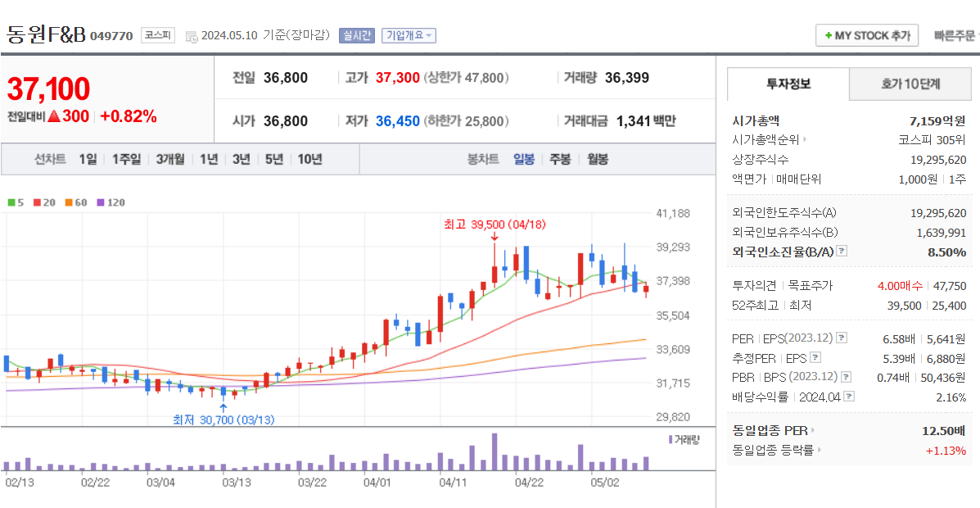The height and width of the screenshot is (508, 980).
Task: Switch to the 투자정보 tab
Action: tap(788, 84)
